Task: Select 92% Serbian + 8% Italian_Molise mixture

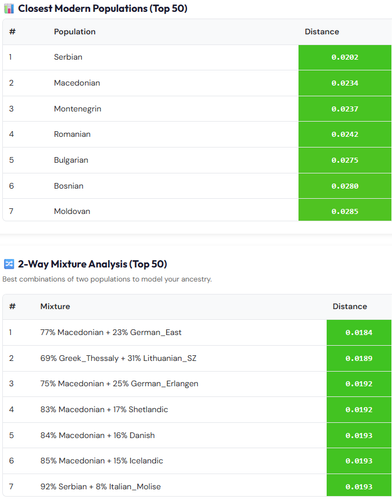Action: tap(197, 486)
